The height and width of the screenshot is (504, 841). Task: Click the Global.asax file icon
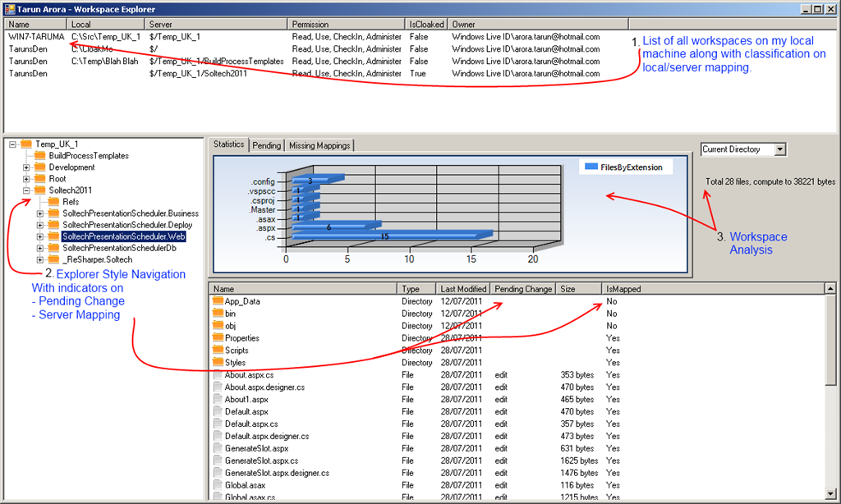(218, 485)
